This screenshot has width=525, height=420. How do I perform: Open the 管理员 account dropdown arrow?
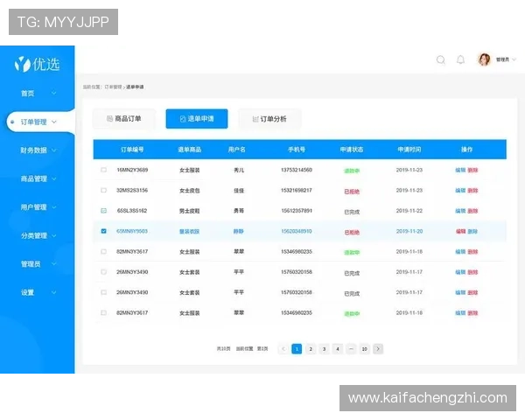point(514,59)
